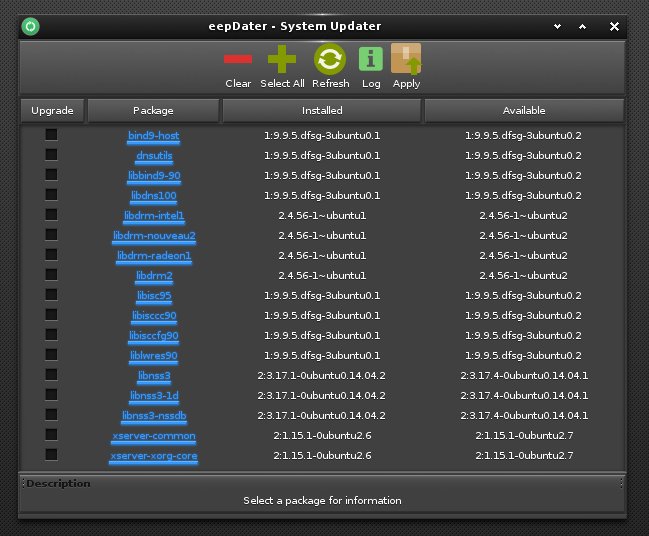649x536 pixels.
Task: Click 'Select a package for information' text
Action: pos(322,500)
